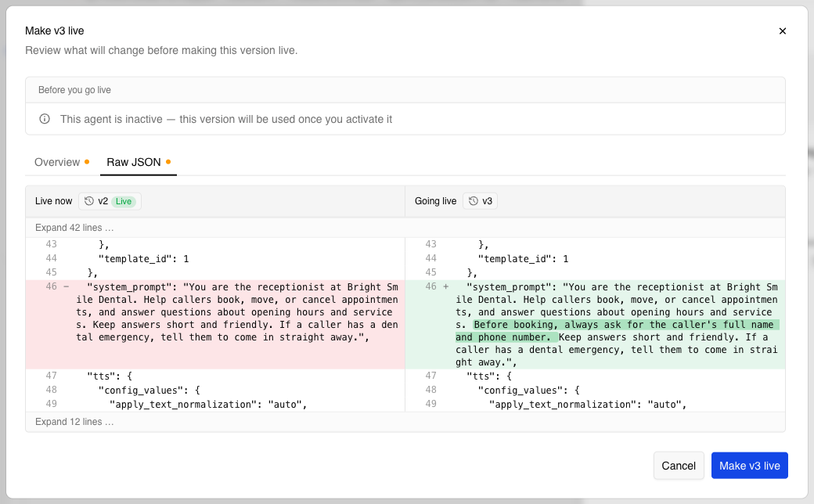
Task: Click removed system_prompt text in left pane
Action: coord(237,312)
